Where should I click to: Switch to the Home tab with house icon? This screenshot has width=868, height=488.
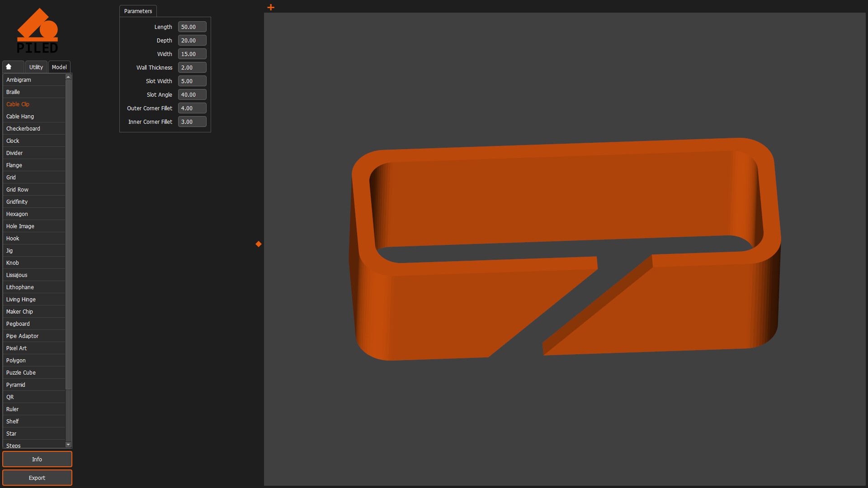point(13,66)
